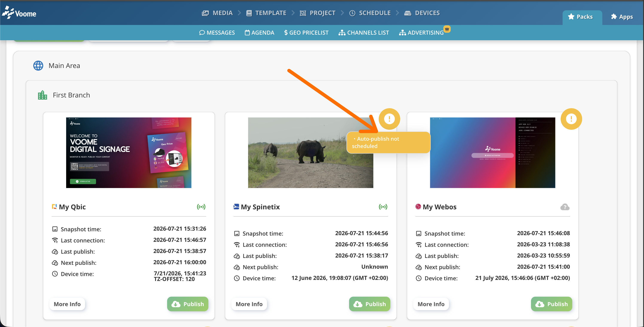Open the DEVICES section

click(x=422, y=13)
